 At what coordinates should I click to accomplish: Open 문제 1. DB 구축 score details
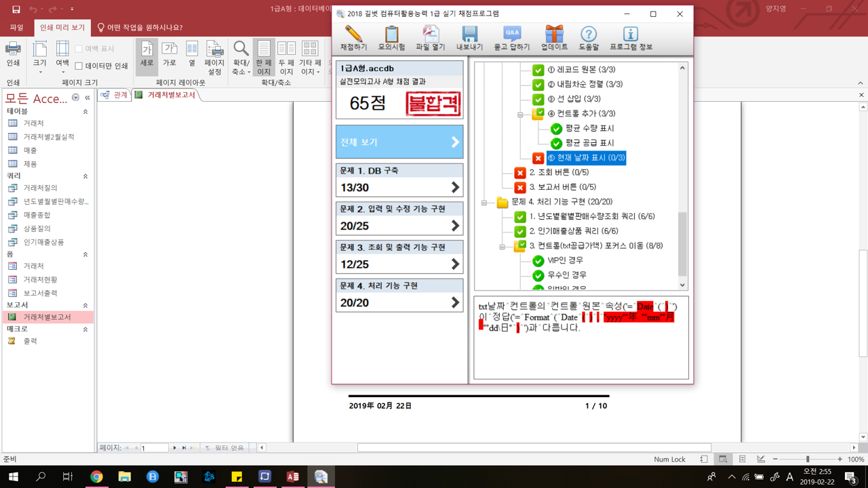click(399, 180)
